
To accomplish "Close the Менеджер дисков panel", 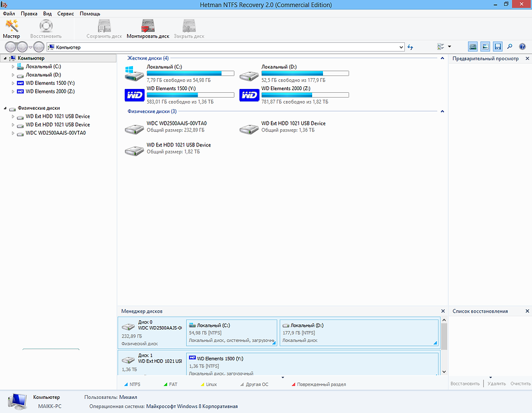I will (x=443, y=311).
